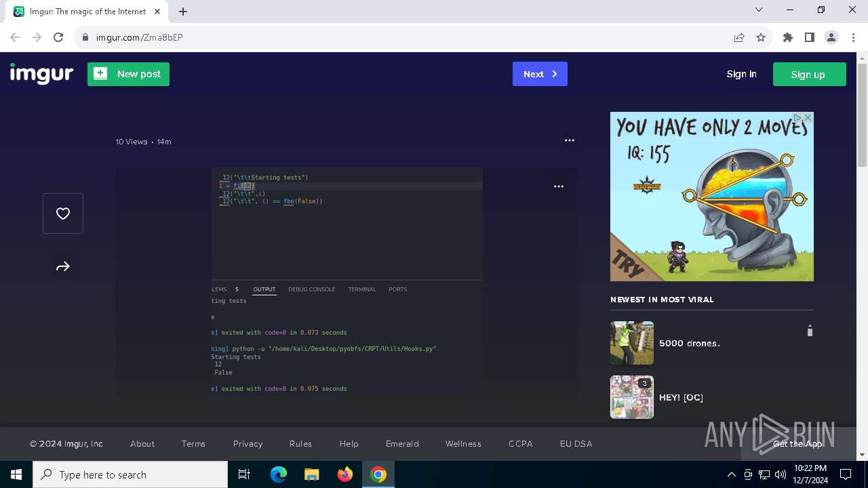Open the hero game advertisement

[x=712, y=197]
